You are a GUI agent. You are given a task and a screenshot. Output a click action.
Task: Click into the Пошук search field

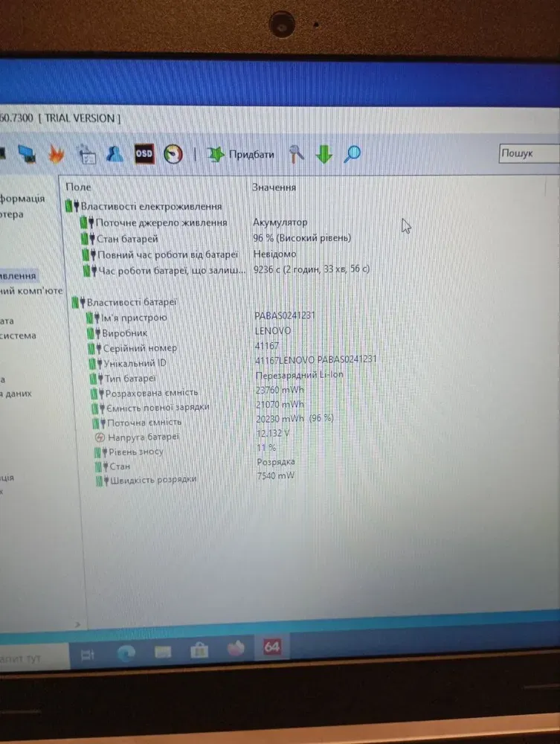(x=528, y=153)
